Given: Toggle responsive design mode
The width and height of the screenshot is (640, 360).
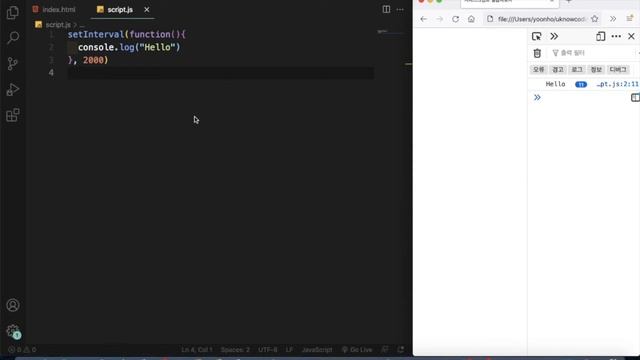Looking at the screenshot, I should point(600,36).
